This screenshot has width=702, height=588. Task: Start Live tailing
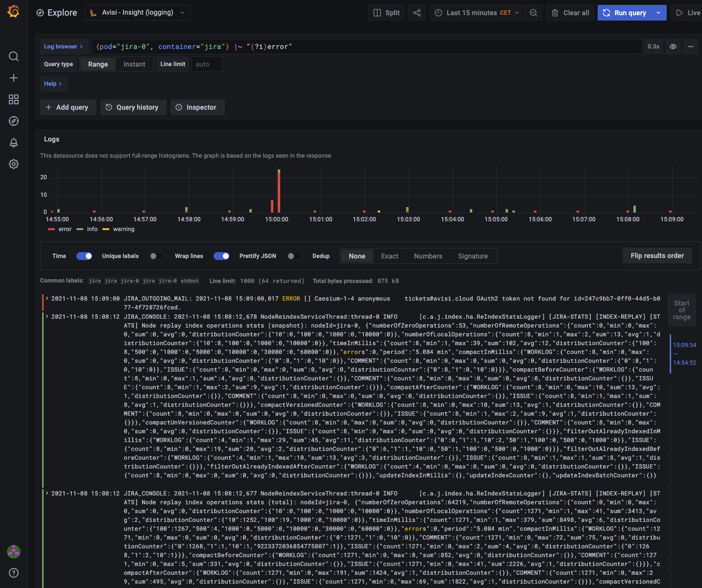point(687,13)
